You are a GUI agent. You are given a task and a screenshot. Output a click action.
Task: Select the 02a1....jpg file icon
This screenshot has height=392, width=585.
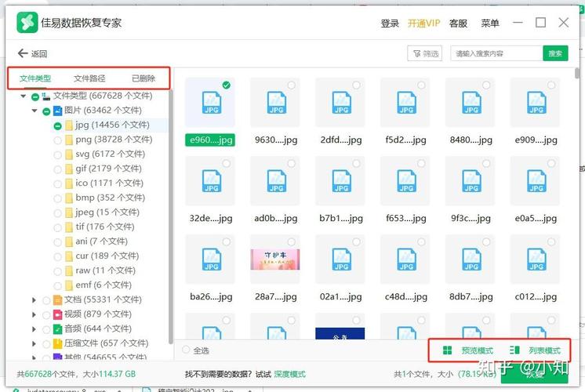[341, 260]
